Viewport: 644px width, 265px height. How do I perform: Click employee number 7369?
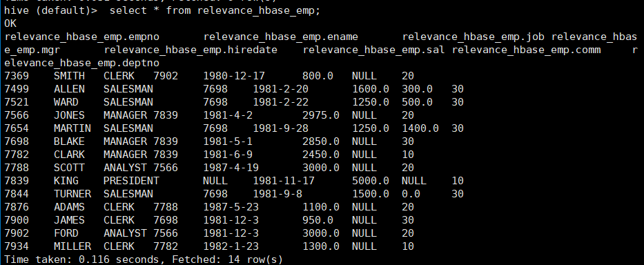(x=17, y=76)
